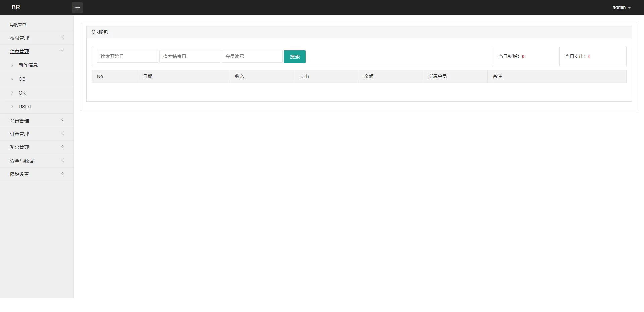
Task: Click the 余额 column header
Action: (x=369, y=76)
